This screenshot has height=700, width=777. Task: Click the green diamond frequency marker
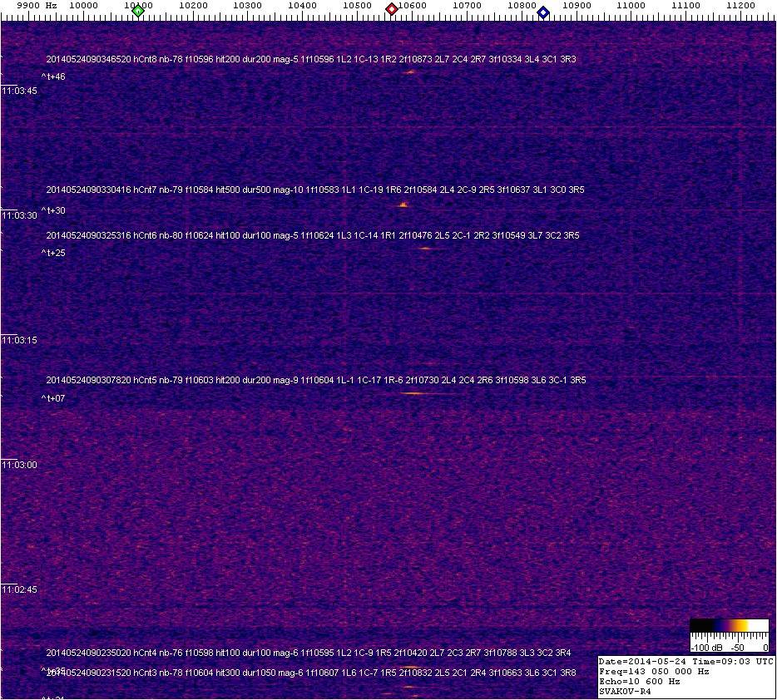tap(138, 11)
